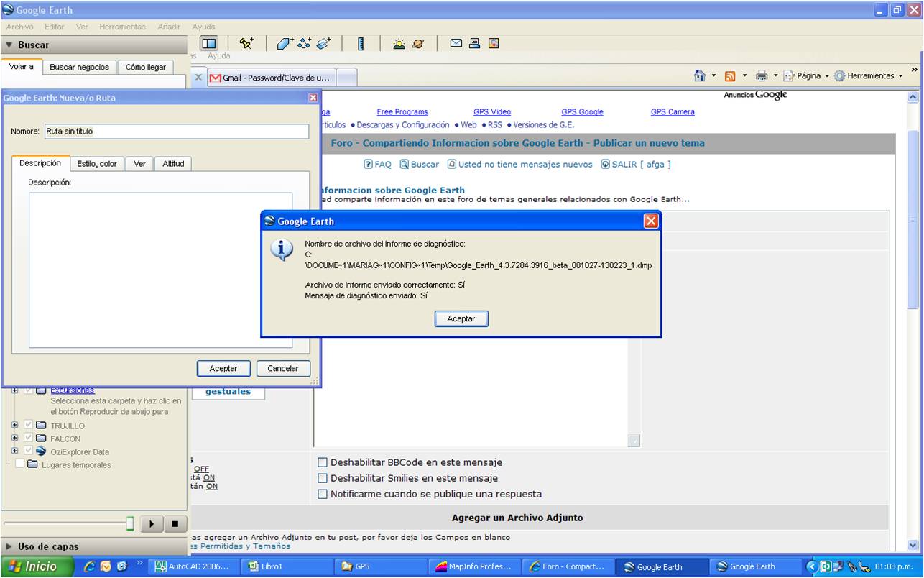The height and width of the screenshot is (578, 924).
Task: Select the add polygon tool
Action: [285, 44]
